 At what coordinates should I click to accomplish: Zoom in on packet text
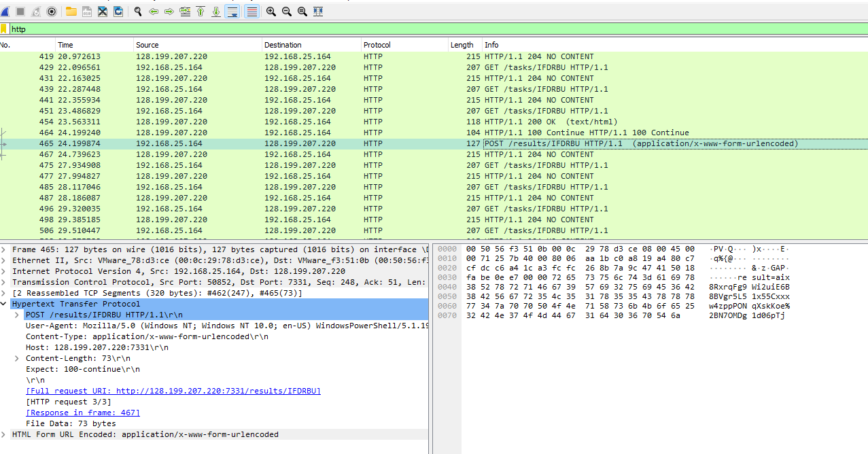tap(271, 12)
